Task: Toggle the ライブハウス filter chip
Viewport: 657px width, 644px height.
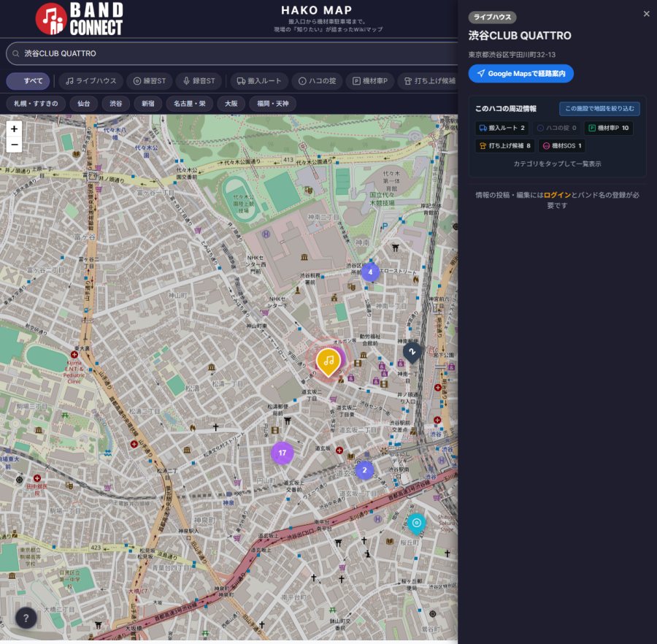Action: [x=91, y=81]
